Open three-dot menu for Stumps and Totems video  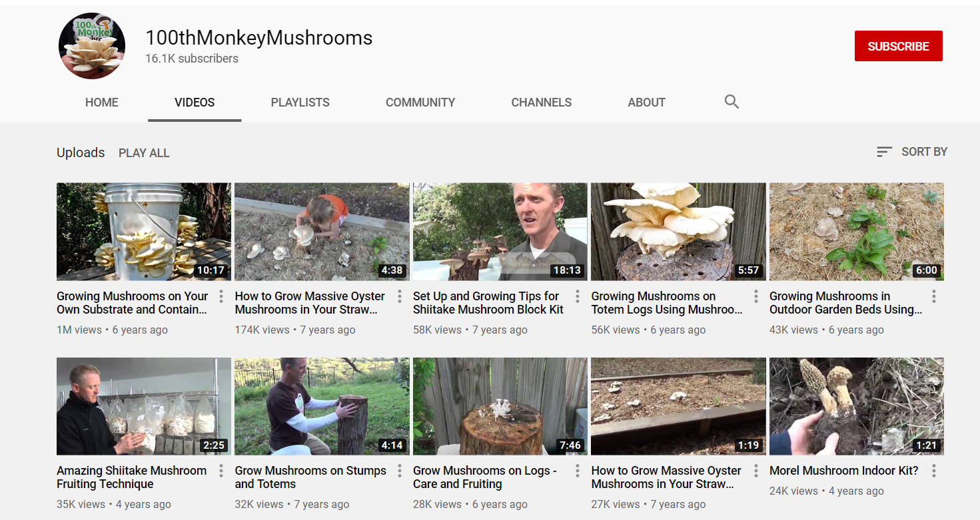pyautogui.click(x=400, y=471)
